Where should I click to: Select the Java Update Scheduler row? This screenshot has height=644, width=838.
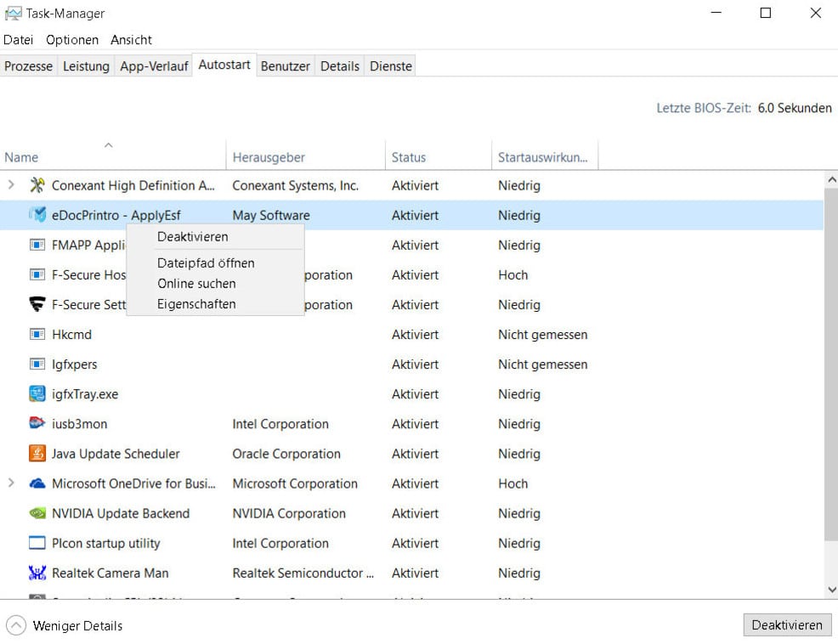click(x=411, y=453)
